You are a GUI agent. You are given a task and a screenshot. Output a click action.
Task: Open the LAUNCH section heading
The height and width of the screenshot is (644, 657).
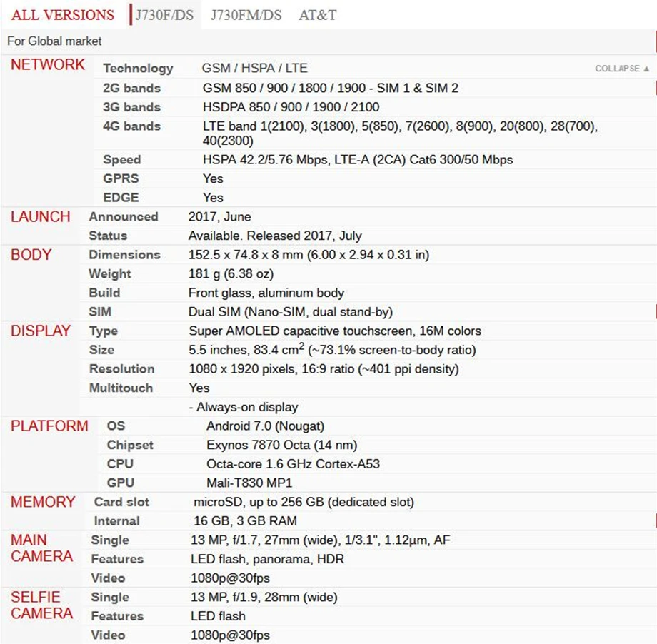[x=41, y=216]
